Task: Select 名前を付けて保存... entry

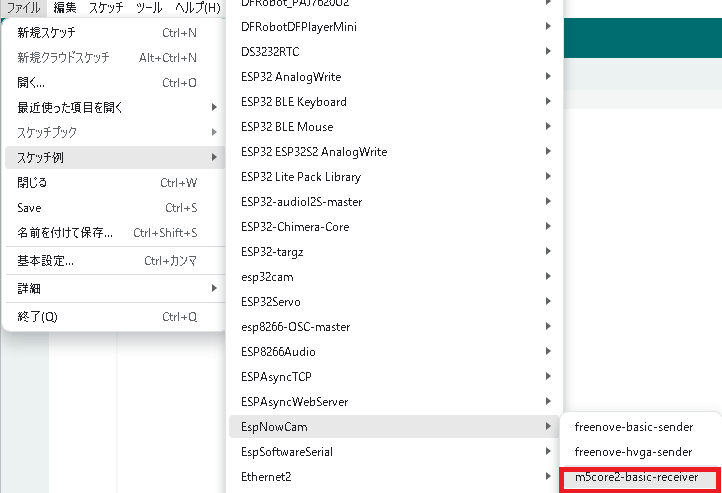Action: [x=115, y=232]
